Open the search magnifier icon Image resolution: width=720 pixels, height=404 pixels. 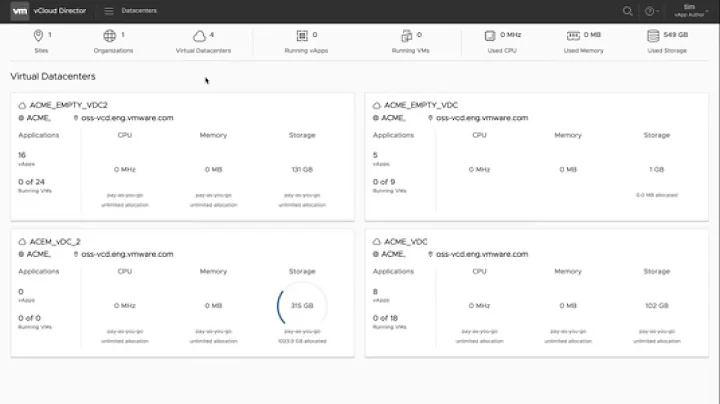(627, 11)
